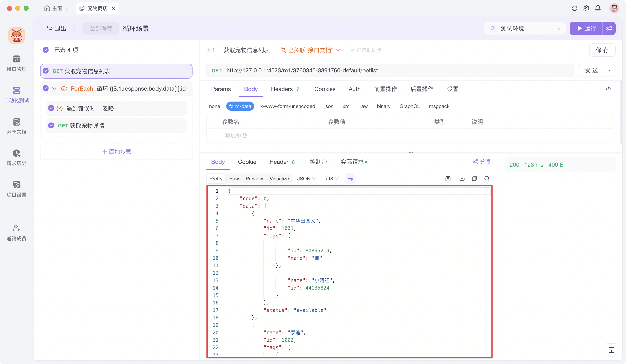Select the GraphQL body type
Image resolution: width=626 pixels, height=364 pixels.
click(409, 106)
